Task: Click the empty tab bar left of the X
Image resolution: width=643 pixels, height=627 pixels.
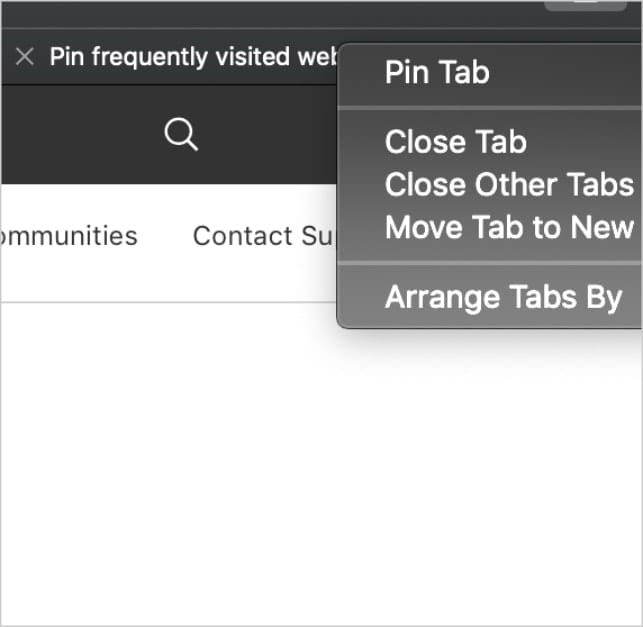Action: [6, 57]
